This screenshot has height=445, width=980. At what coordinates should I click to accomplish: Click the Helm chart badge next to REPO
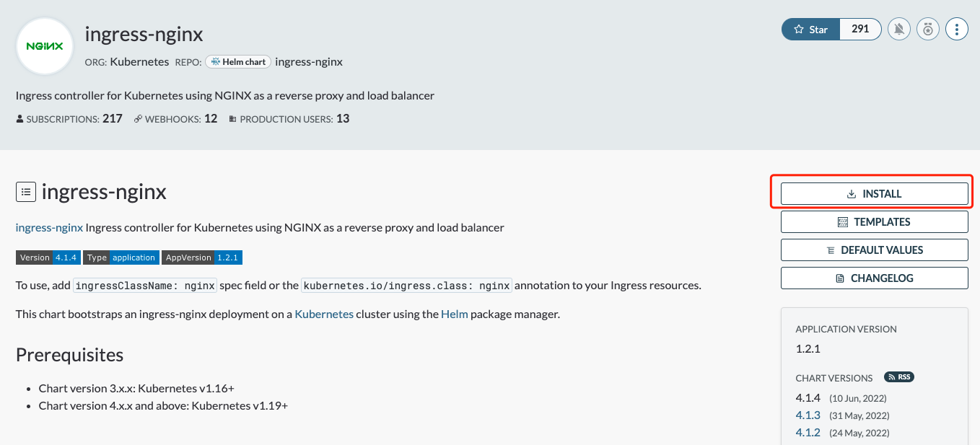pos(237,61)
